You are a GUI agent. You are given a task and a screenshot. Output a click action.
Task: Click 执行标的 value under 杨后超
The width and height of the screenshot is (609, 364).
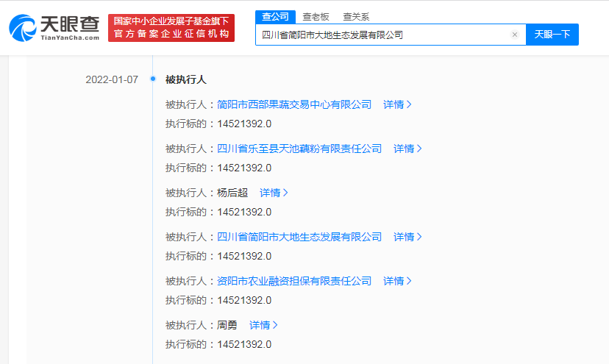(x=244, y=212)
